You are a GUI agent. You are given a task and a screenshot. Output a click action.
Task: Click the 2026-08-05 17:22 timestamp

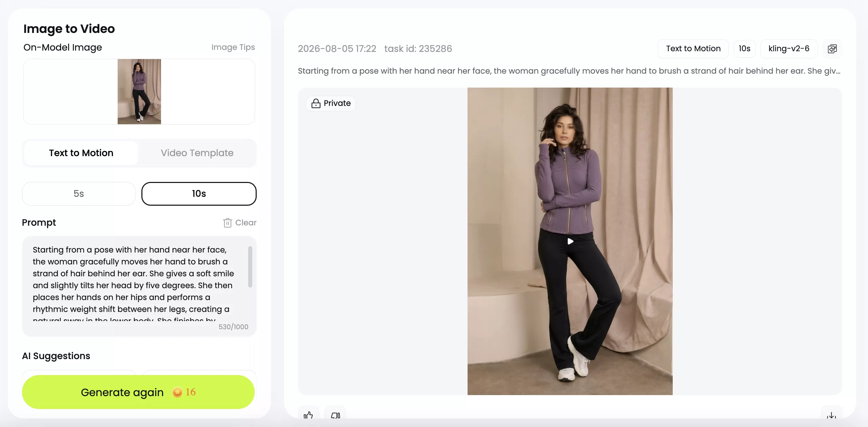point(337,49)
